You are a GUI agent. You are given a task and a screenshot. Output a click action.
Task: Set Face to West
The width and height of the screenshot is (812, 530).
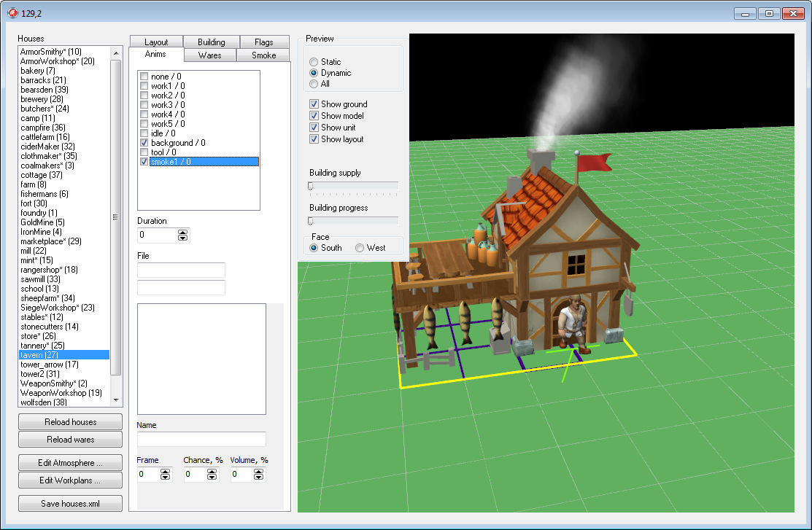pyautogui.click(x=360, y=248)
